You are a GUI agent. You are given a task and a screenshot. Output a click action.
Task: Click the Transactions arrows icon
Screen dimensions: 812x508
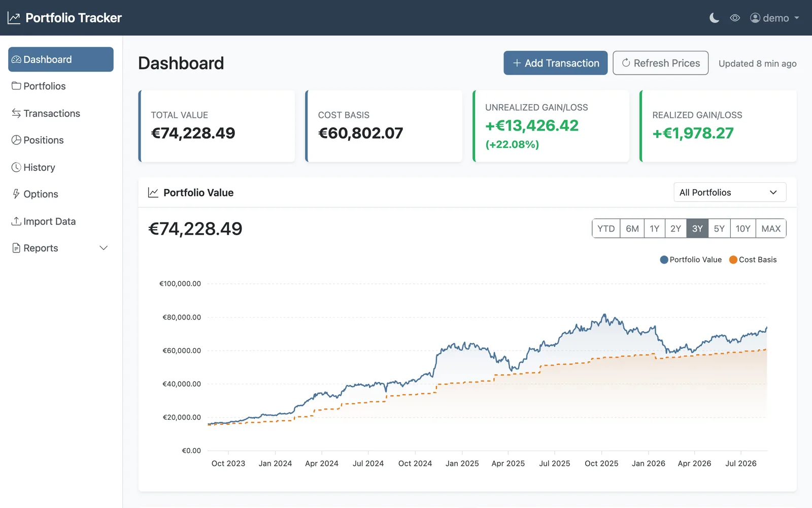[16, 113]
